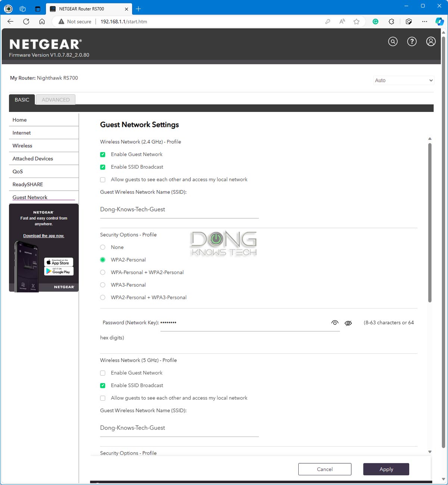
Task: Select WPA2-Personal security option
Action: point(103,260)
